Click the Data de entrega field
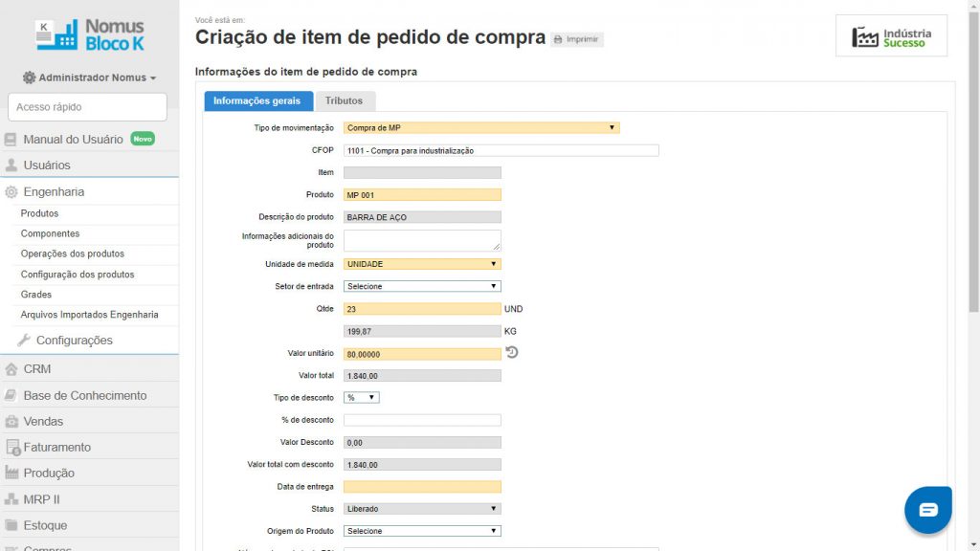Image resolution: width=980 pixels, height=551 pixels. pos(422,487)
